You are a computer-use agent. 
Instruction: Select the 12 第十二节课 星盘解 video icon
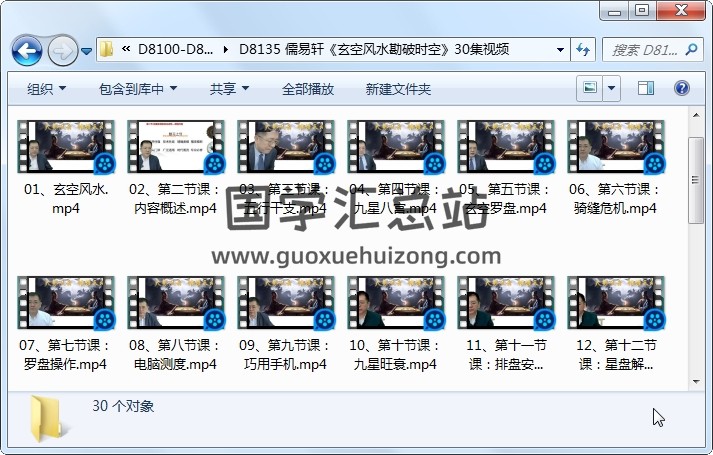click(616, 303)
